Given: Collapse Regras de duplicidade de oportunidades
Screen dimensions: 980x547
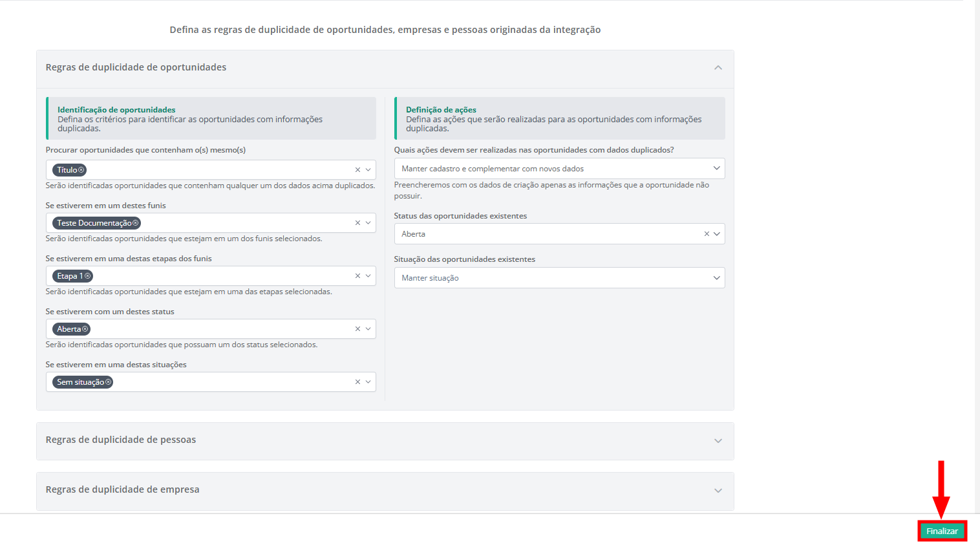Looking at the screenshot, I should click(x=718, y=68).
